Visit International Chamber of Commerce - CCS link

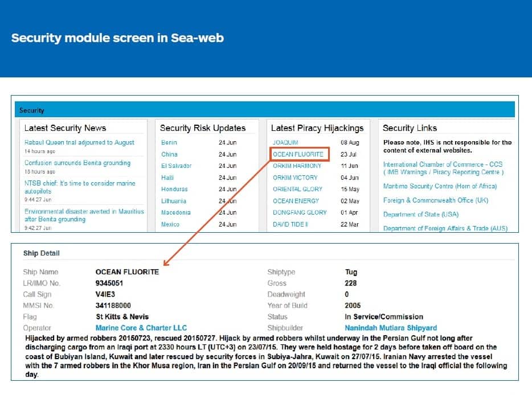443,164
